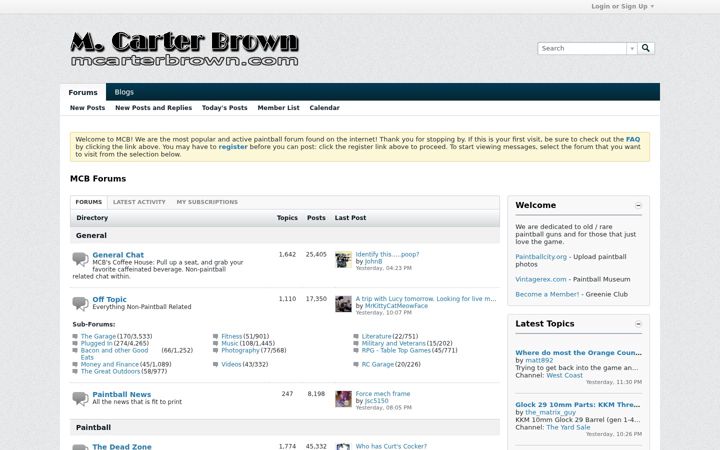Screen dimensions: 720x450
Task: Open 'Who has Curt's Cocker?' post
Action: (x=391, y=446)
